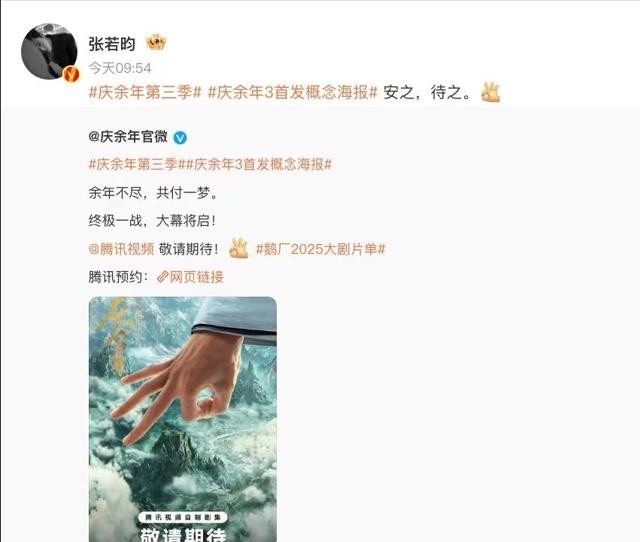Click the post timestamp 今天09:54
This screenshot has width=640, height=542.
[120, 68]
